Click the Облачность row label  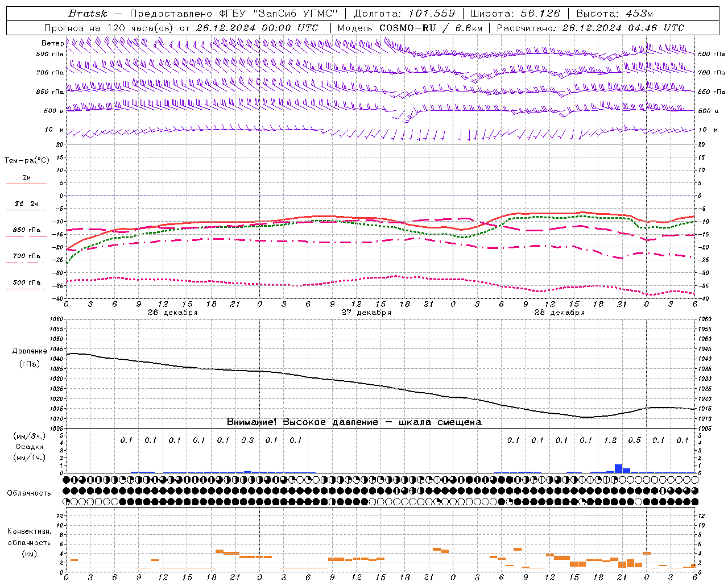coord(29,493)
